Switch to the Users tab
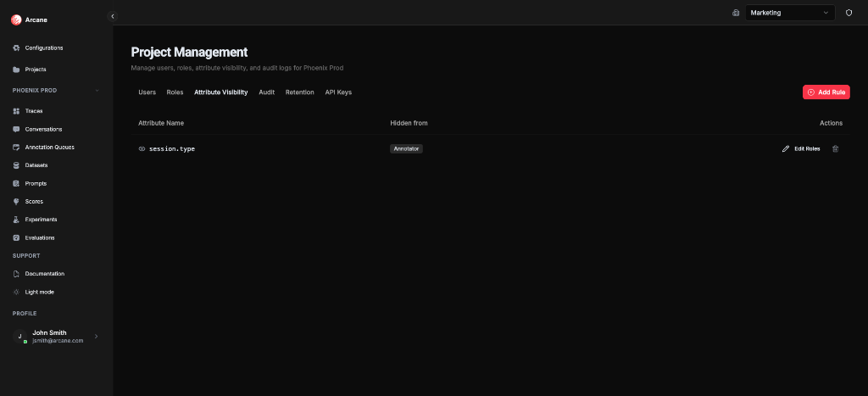 [x=147, y=92]
